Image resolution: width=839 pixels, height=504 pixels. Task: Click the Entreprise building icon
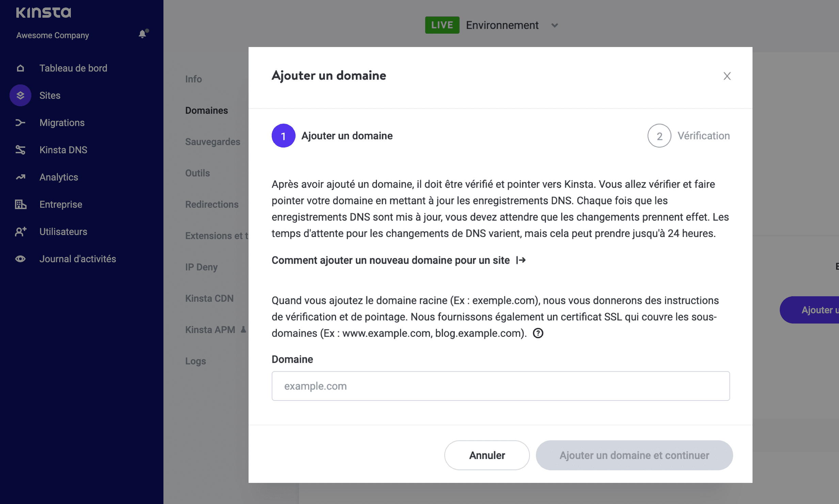(x=20, y=204)
